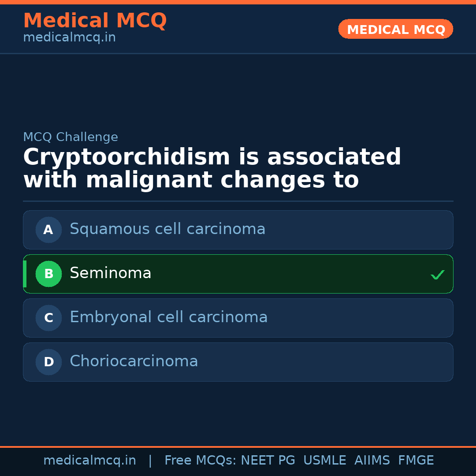Click the letter A circle badge
The width and height of the screenshot is (476, 476).
point(48,230)
